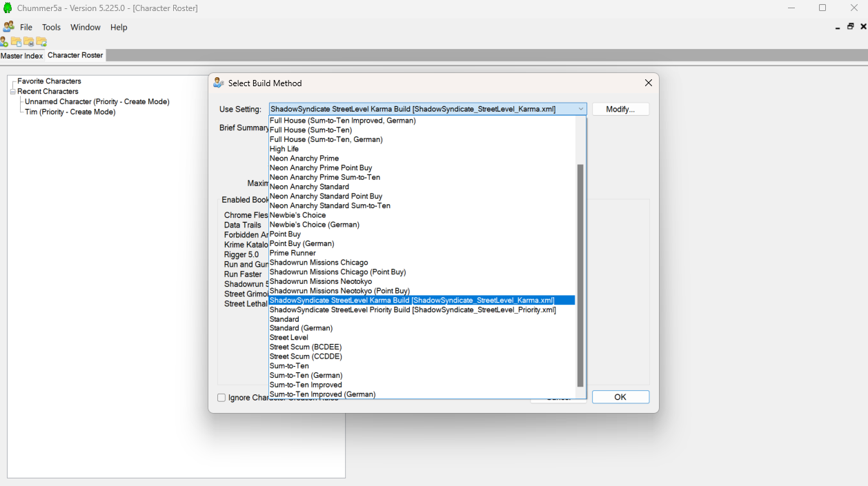Screen dimensions: 868x486
Task: Choose Street Scum (BCDEE)
Action: [x=422, y=347]
